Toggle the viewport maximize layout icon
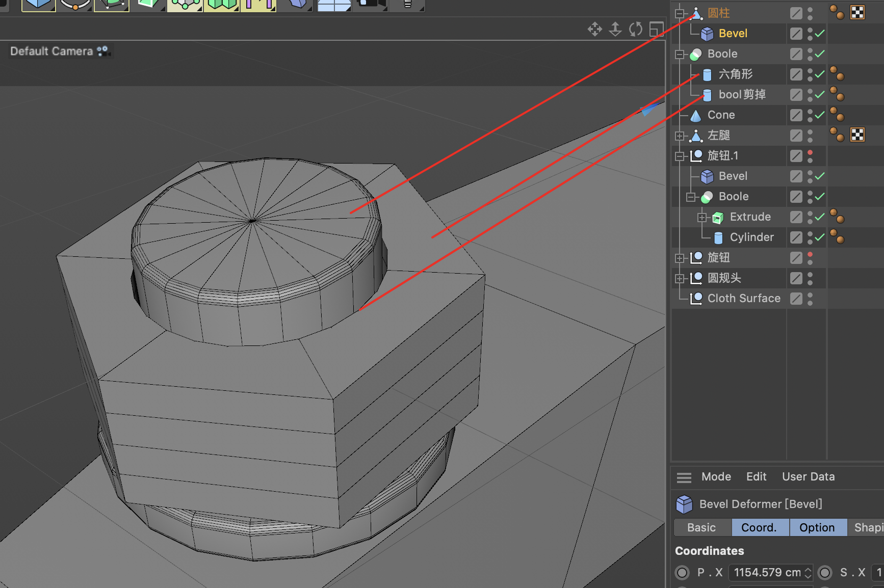The height and width of the screenshot is (588, 884). (656, 29)
